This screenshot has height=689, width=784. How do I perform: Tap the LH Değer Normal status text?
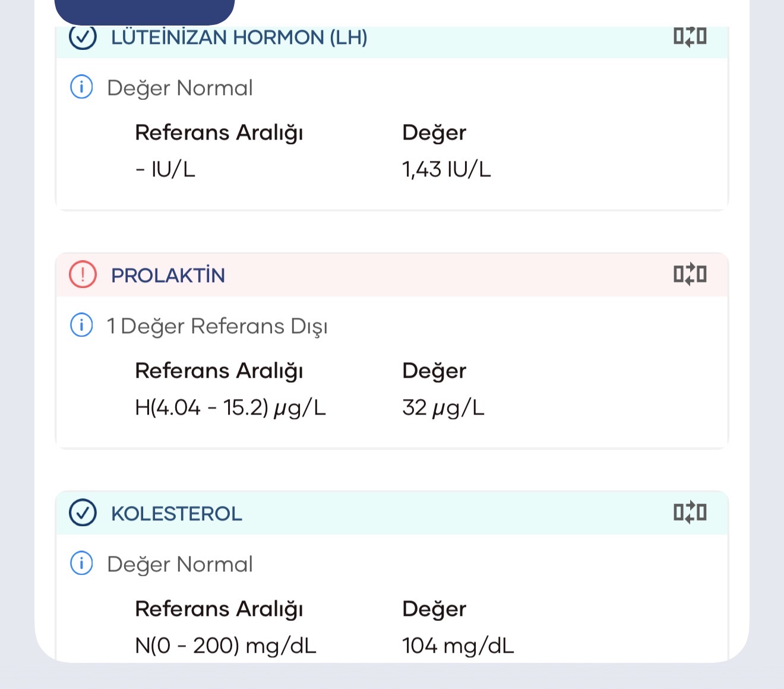[x=179, y=88]
